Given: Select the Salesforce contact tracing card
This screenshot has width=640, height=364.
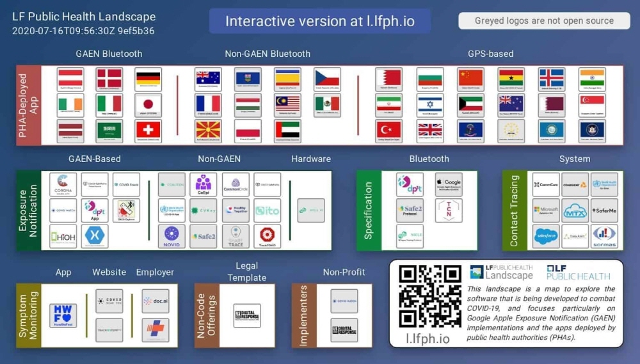Looking at the screenshot, I should tap(546, 236).
